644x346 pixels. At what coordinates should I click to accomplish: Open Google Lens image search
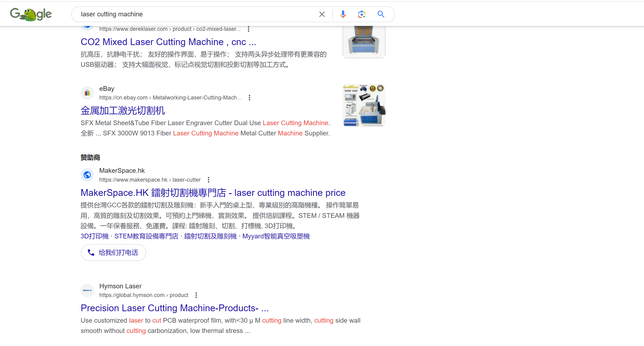pos(362,14)
